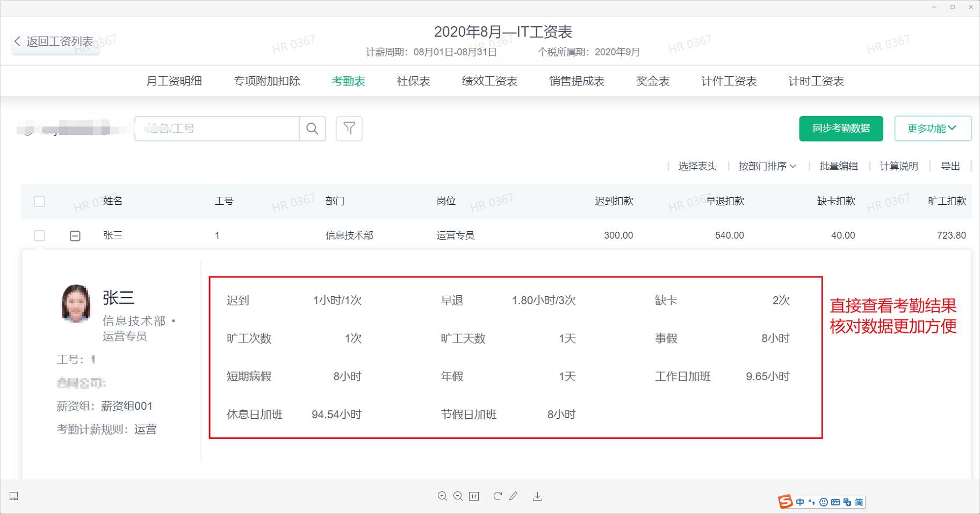Screen dimensions: 980x514
Task: Collapse 张三 row details icon
Action: point(75,235)
